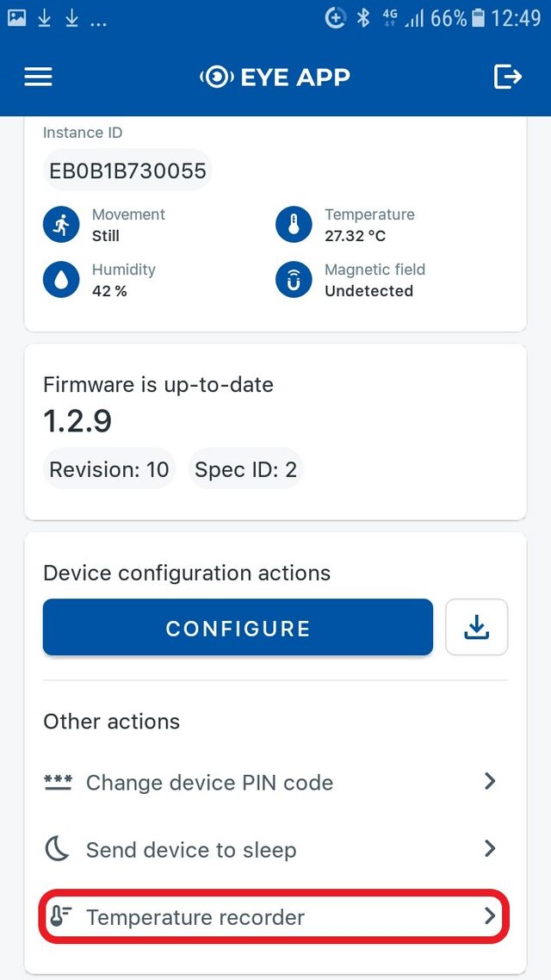
Task: Expand the Change device PIN code chevron
Action: [x=490, y=781]
